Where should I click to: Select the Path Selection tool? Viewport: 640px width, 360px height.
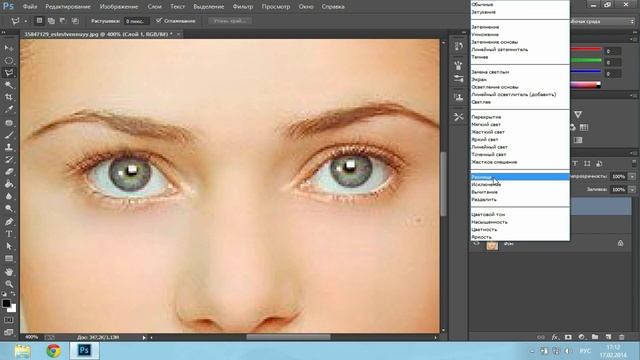9,246
